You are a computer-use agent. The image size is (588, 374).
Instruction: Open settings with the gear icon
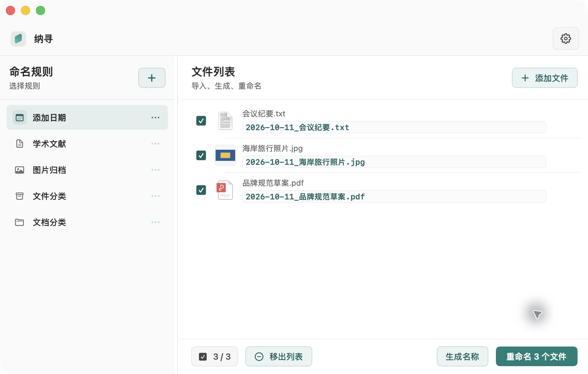[x=566, y=39]
